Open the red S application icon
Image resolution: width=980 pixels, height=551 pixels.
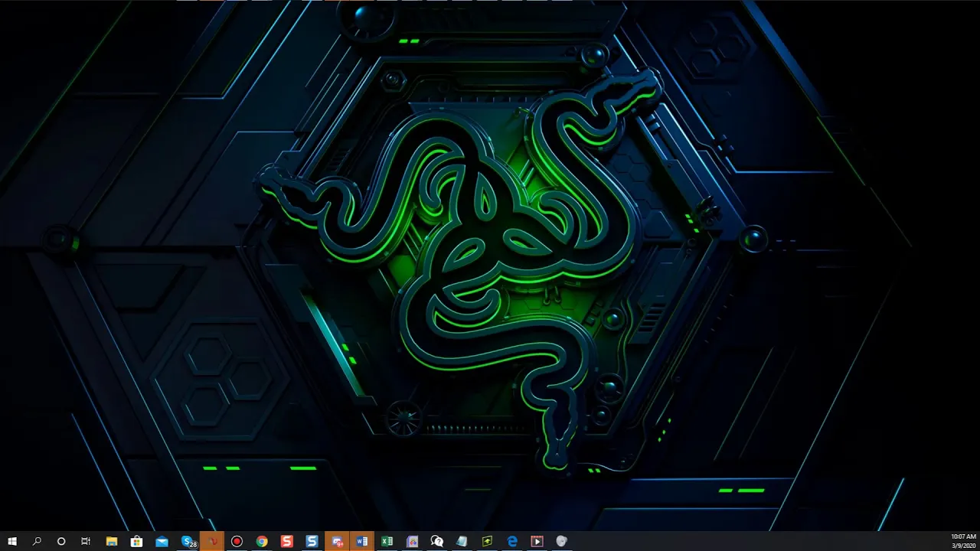coord(287,541)
